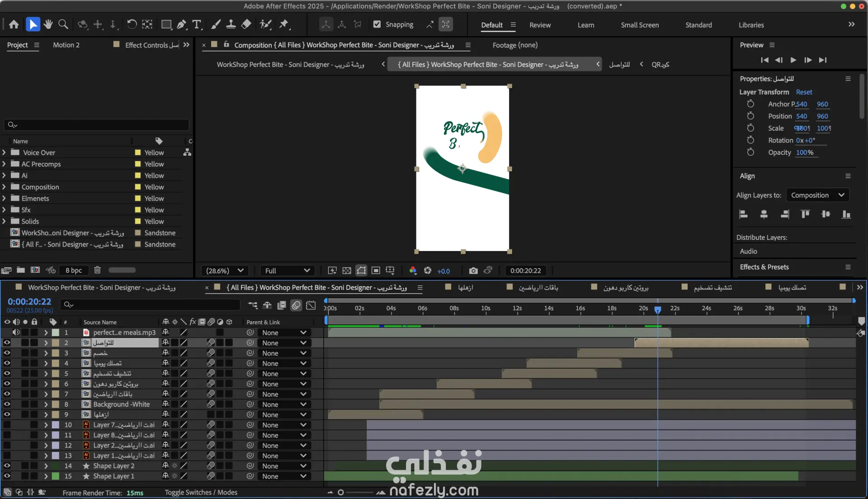Image resolution: width=868 pixels, height=499 pixels.
Task: Select the Rotation tool
Action: point(132,24)
